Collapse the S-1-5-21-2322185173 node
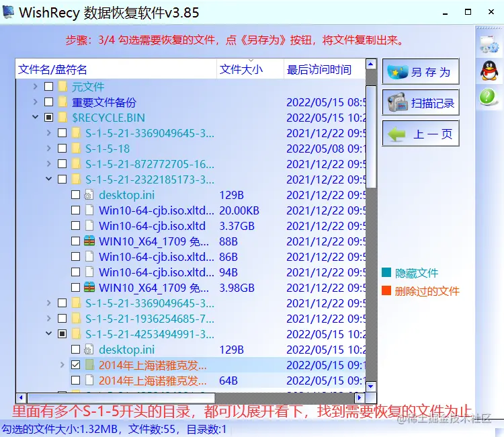The height and width of the screenshot is (437, 504). point(49,179)
